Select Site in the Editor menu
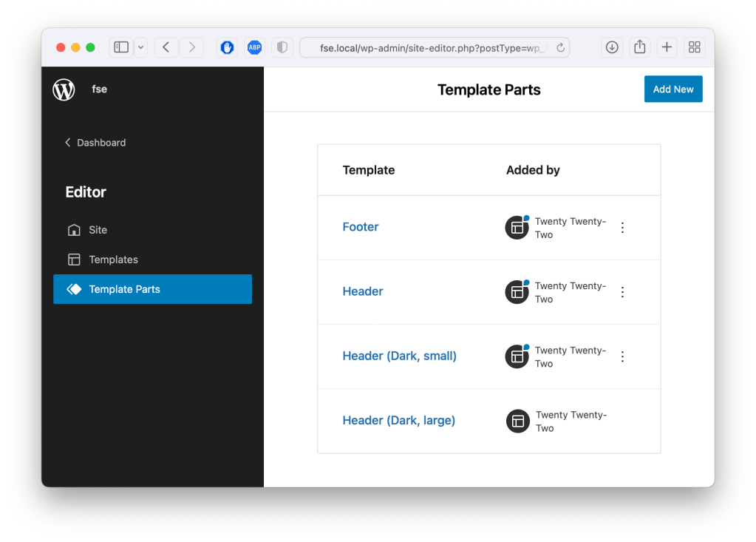The width and height of the screenshot is (756, 542). (x=98, y=230)
